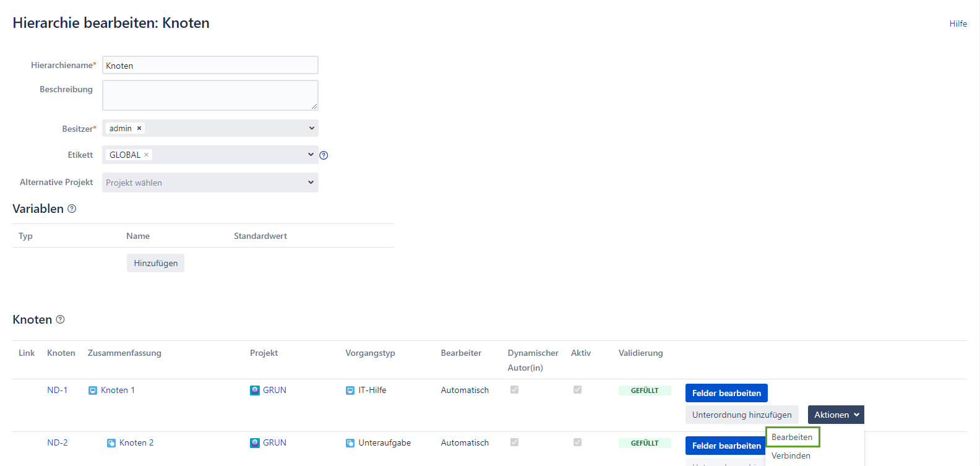980x466 pixels.
Task: Open the Hilfe link
Action: pyautogui.click(x=958, y=24)
